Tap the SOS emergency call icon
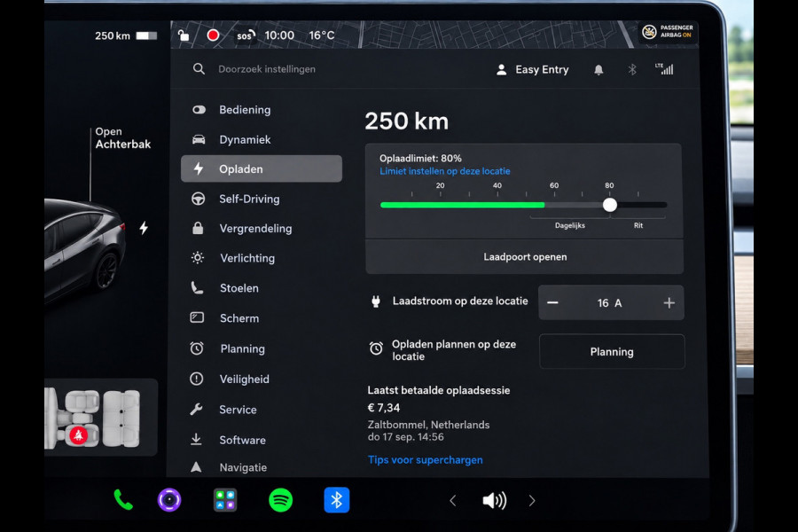Image resolution: width=798 pixels, height=532 pixels. pos(246,35)
